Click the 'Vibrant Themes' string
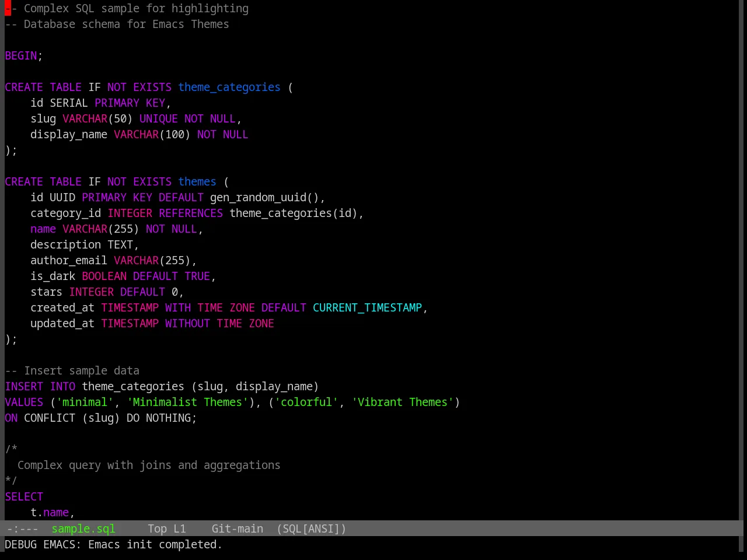This screenshot has width=747, height=560. click(x=403, y=402)
